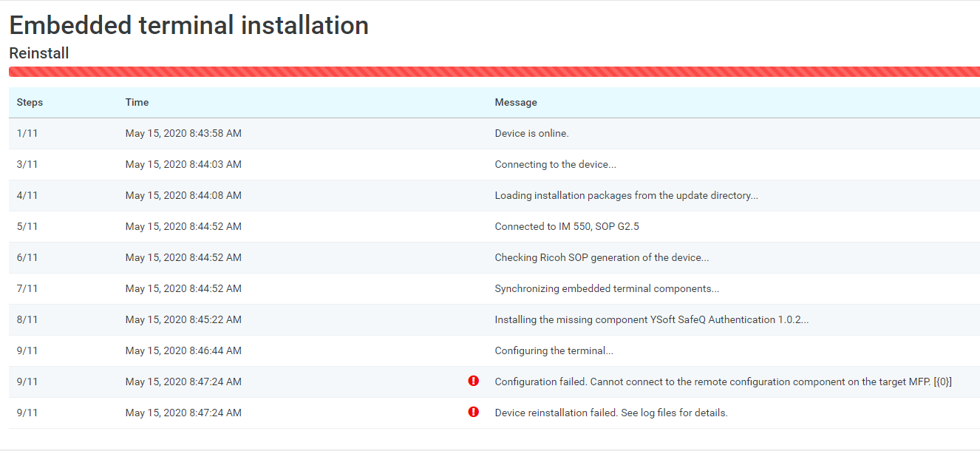Image resolution: width=980 pixels, height=451 pixels.
Task: Click 'Installing the missing component YSoft SafeQ' message
Action: click(651, 320)
